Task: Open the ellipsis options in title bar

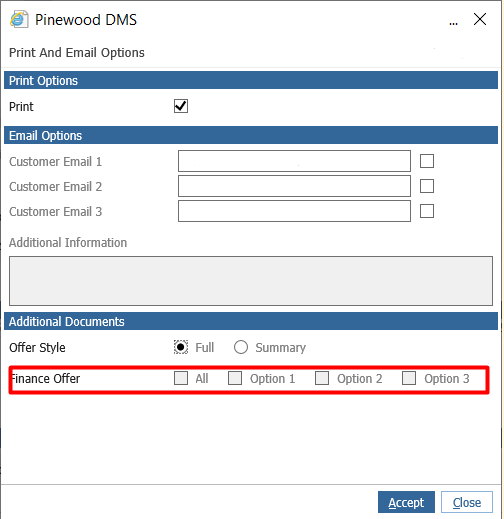Action: [x=453, y=24]
